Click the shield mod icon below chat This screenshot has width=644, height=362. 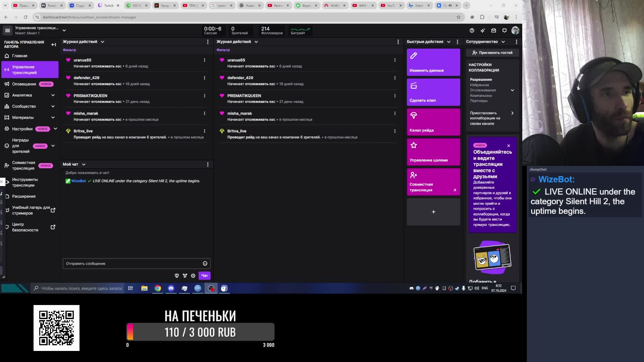click(177, 276)
